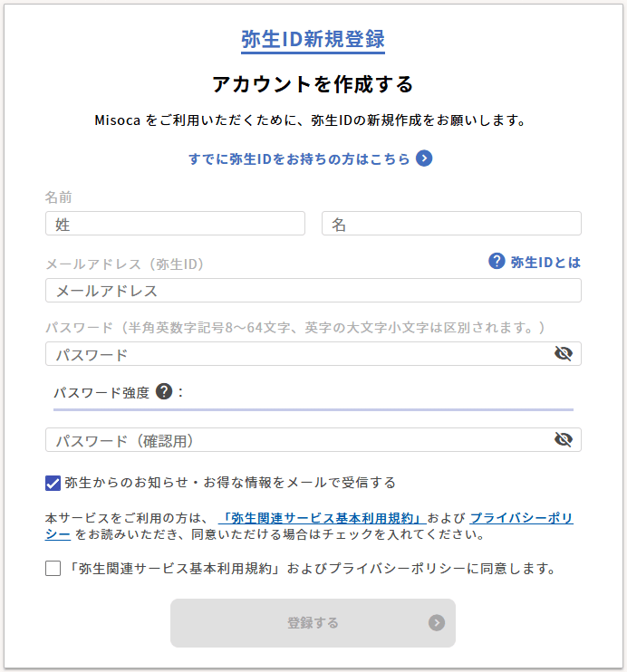The height and width of the screenshot is (672, 627).
Task: Click the help icon beside 弥生IDとは
Action: click(x=497, y=262)
